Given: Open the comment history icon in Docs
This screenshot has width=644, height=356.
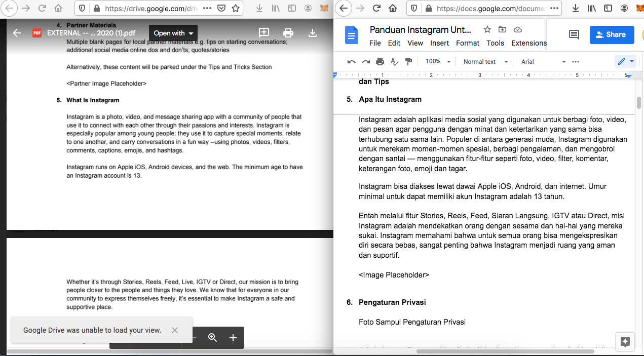Looking at the screenshot, I should pos(574,34).
